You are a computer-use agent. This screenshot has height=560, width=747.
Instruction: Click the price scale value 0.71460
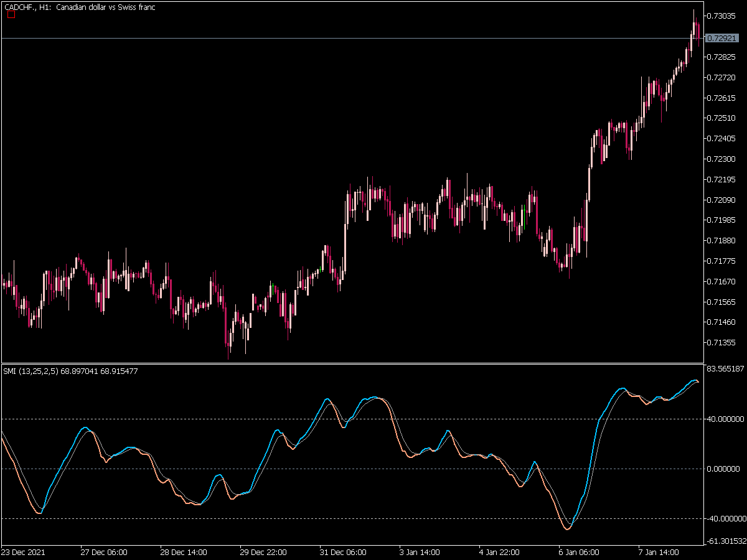(x=723, y=322)
